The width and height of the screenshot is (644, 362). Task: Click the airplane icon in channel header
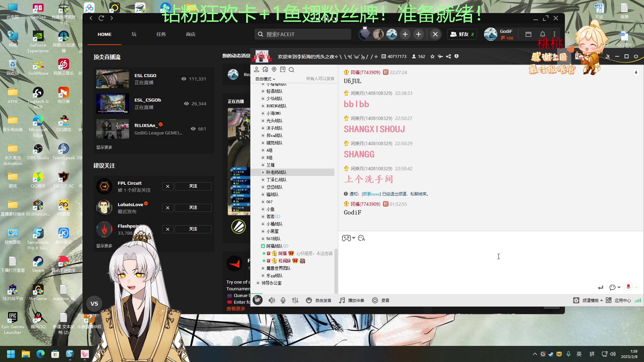[440, 56]
